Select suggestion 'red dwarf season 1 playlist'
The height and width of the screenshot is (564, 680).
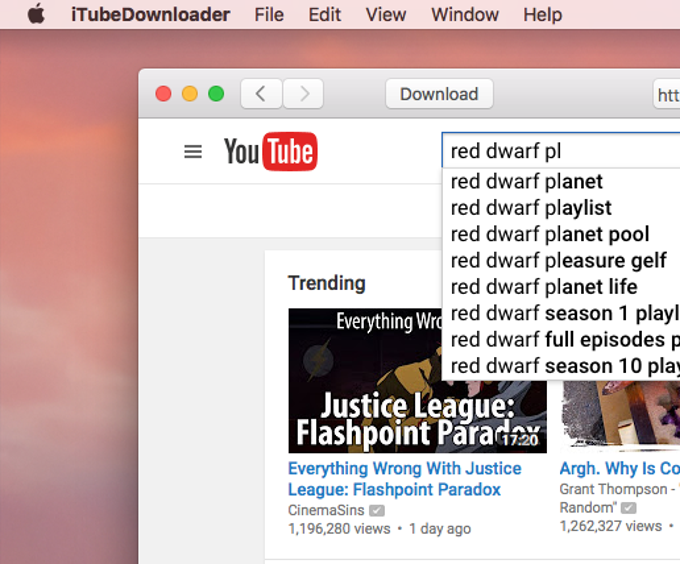click(x=561, y=314)
